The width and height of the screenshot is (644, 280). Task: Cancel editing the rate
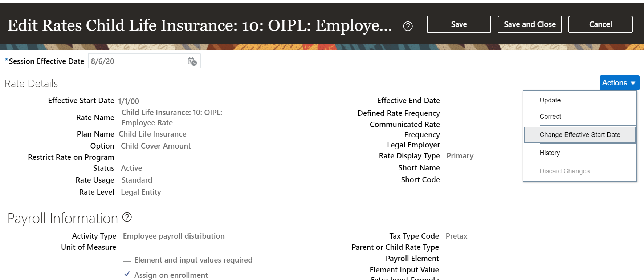click(x=600, y=24)
